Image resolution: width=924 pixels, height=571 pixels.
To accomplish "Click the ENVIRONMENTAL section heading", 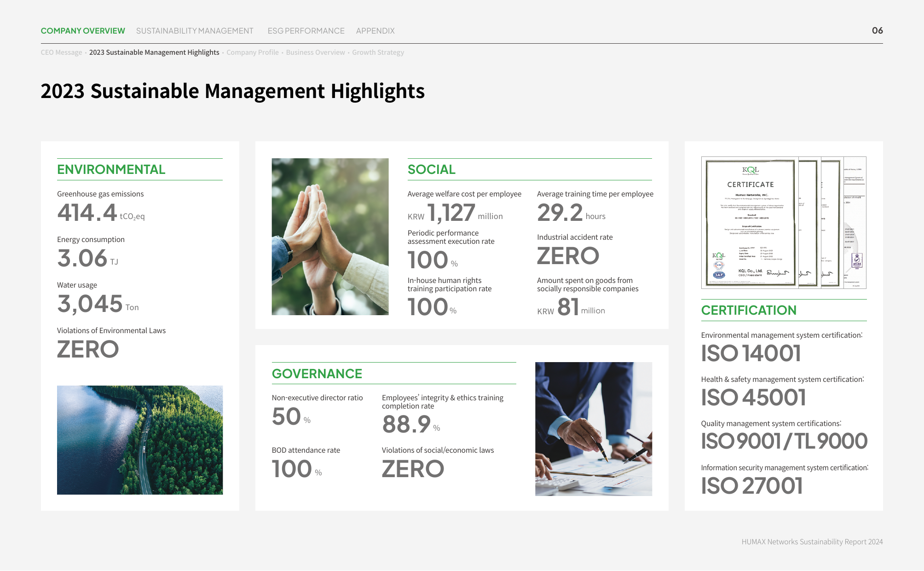I will (111, 169).
